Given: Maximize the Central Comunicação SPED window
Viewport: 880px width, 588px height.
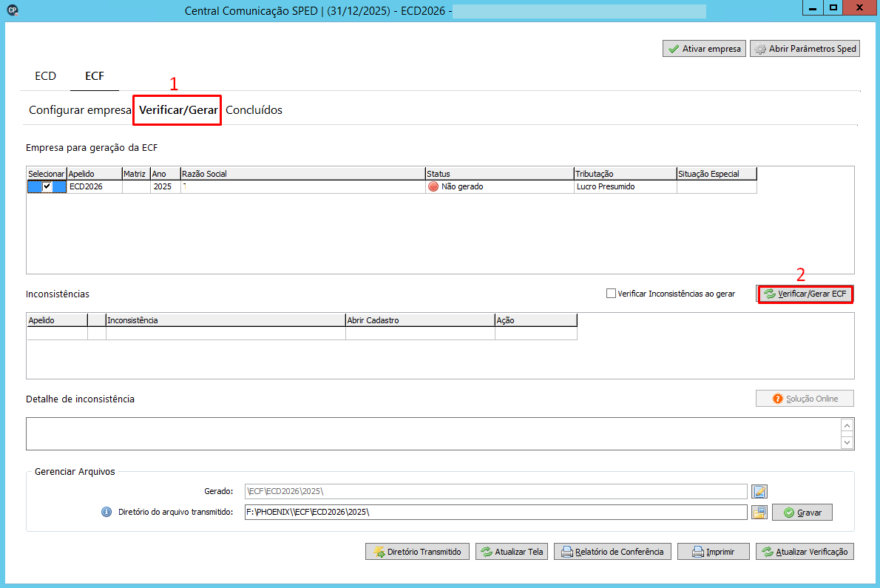Looking at the screenshot, I should (x=833, y=8).
